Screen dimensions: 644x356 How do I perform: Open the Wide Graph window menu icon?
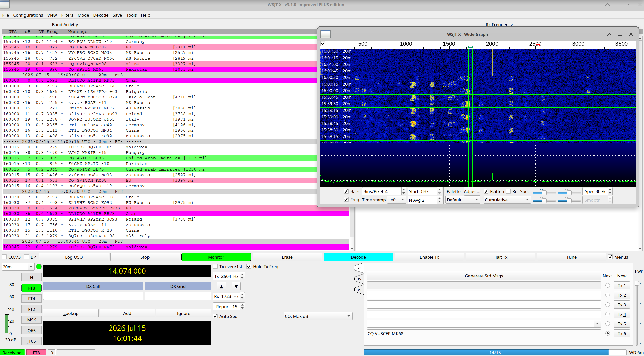325,34
